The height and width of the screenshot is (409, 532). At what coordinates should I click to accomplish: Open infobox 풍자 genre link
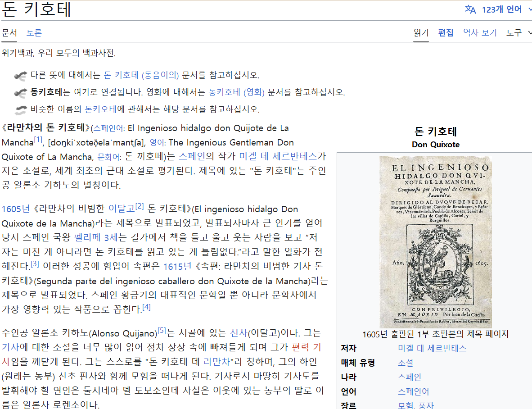click(426, 405)
